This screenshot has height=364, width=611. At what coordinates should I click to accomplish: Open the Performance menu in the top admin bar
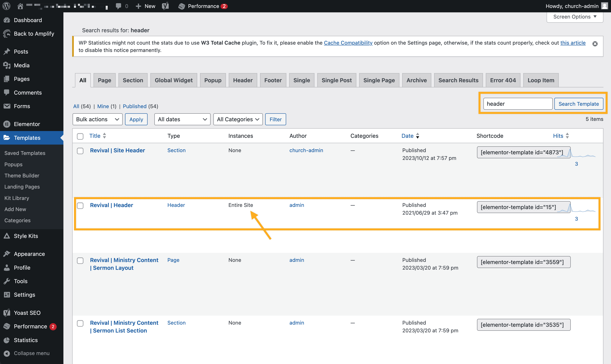tap(202, 6)
